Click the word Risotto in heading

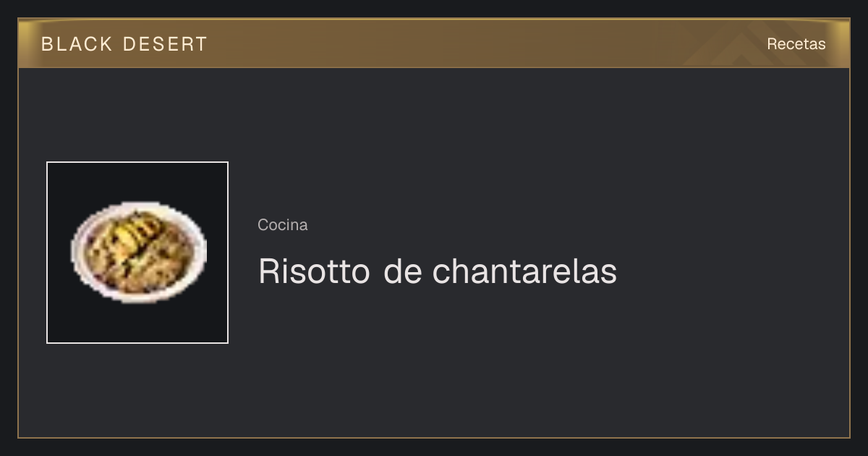pos(314,271)
